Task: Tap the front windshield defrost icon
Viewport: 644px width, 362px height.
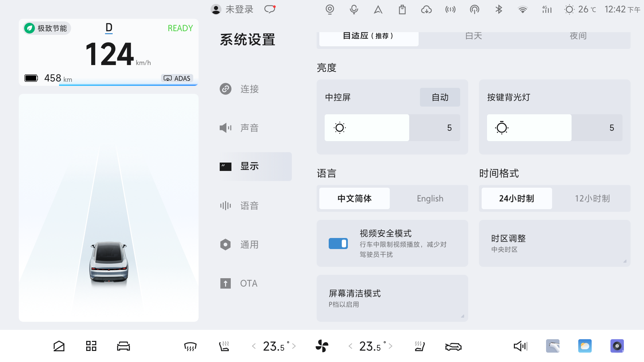Action: point(190,346)
